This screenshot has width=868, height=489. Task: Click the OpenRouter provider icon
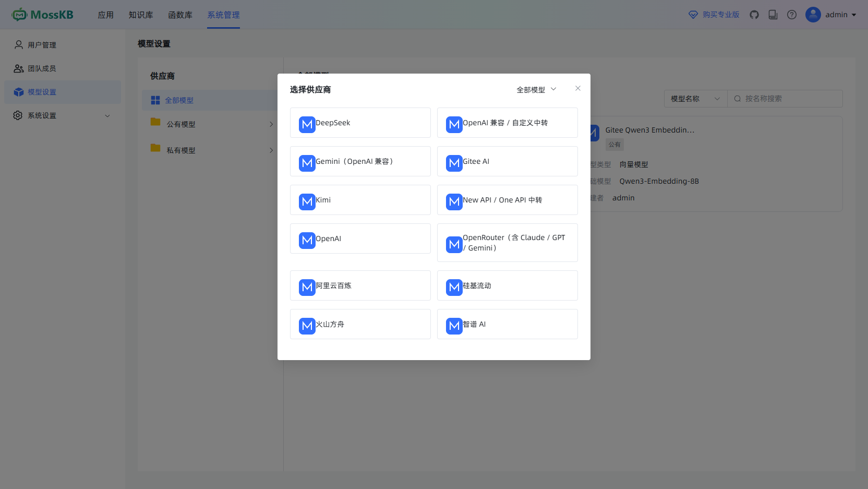click(454, 244)
